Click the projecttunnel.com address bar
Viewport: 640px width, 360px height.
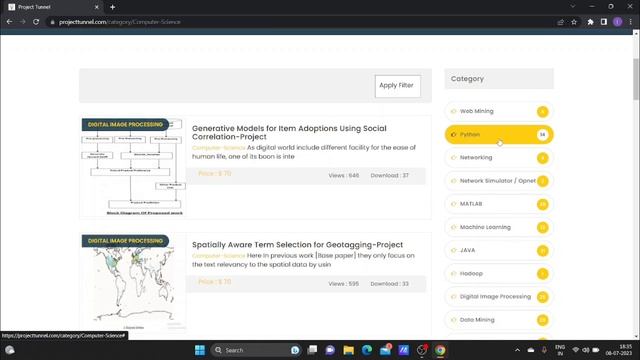pyautogui.click(x=302, y=22)
